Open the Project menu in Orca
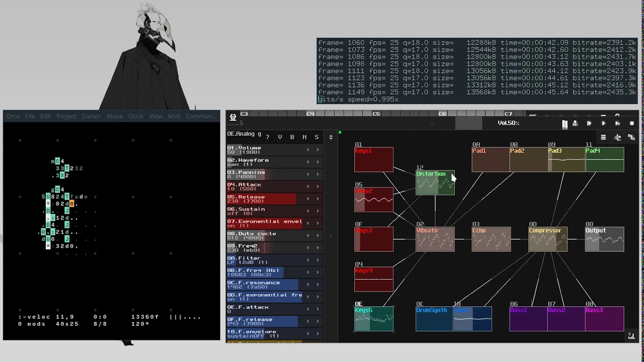Viewport: 644px width, 362px height. click(66, 116)
